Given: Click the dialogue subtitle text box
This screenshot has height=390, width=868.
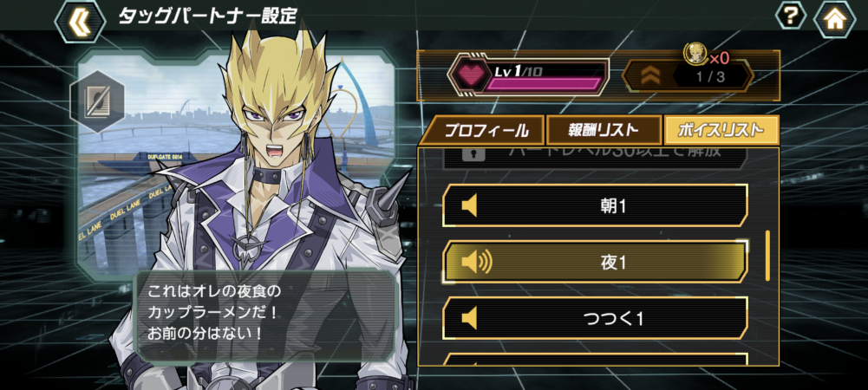Looking at the screenshot, I should [x=265, y=315].
